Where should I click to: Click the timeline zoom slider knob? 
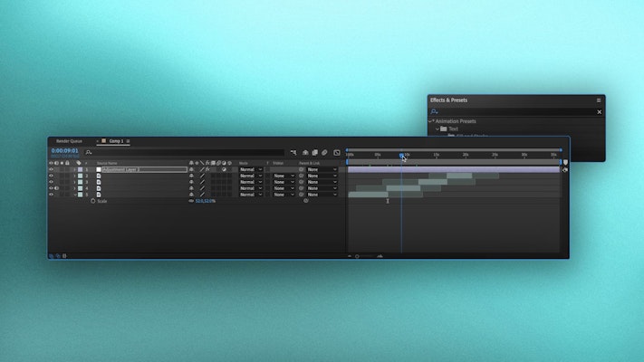click(357, 256)
